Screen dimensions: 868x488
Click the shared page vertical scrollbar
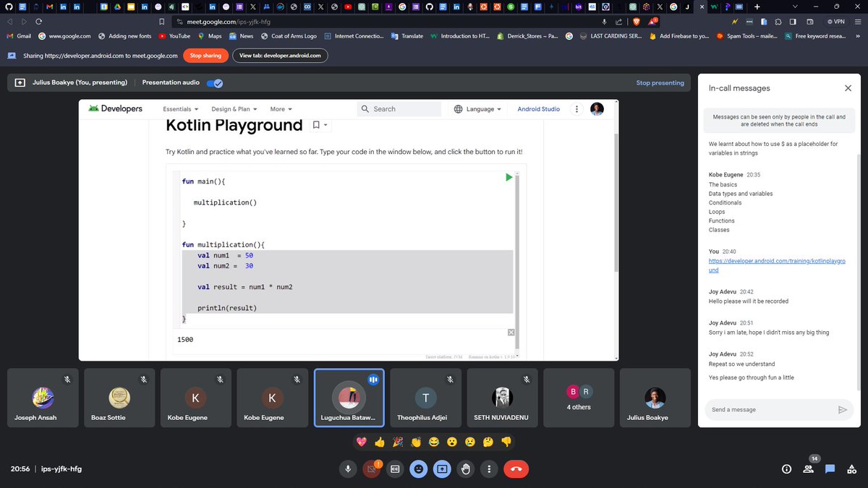[616, 202]
